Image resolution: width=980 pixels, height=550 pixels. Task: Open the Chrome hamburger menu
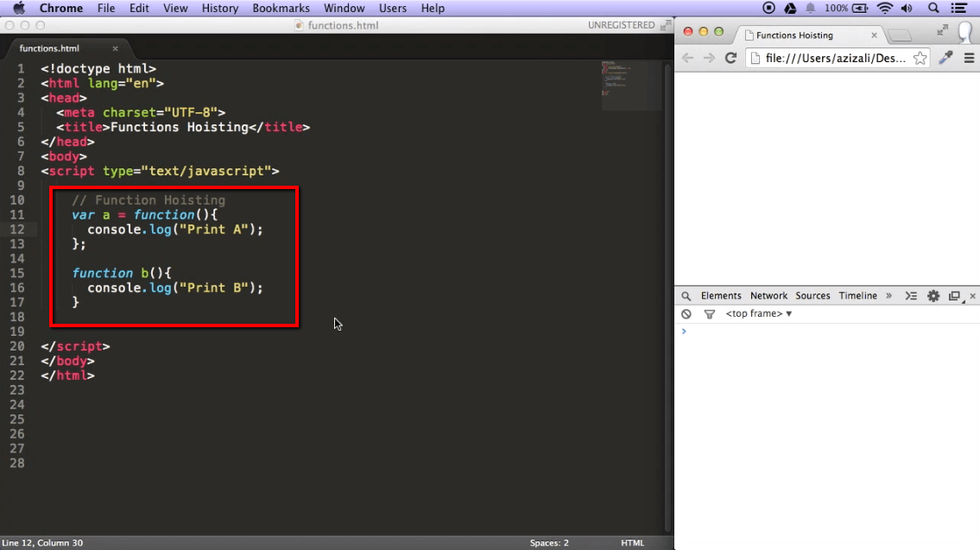coord(971,58)
